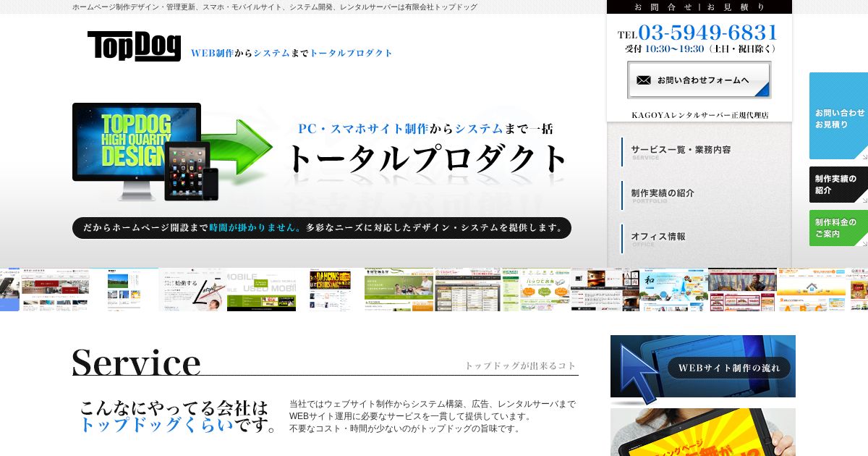This screenshot has width=868, height=456.
Task: Open the green landscape photo site thumbnail
Action: [x=124, y=290]
